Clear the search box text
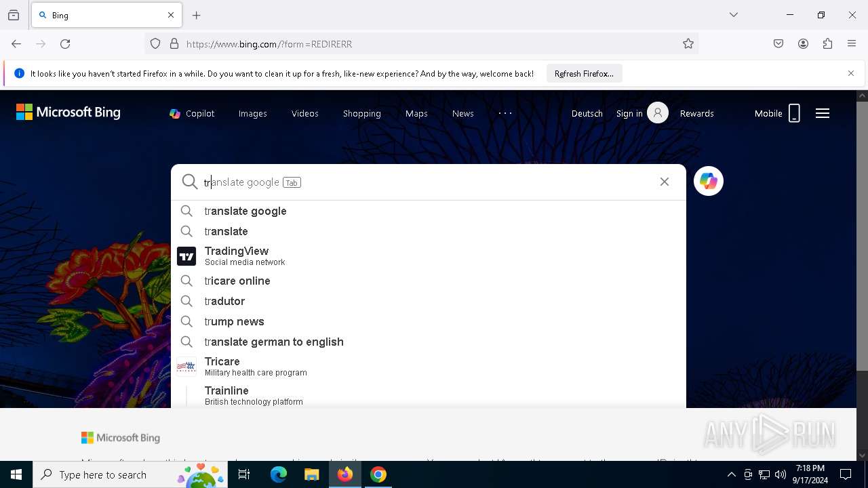Viewport: 868px width, 488px height. pyautogui.click(x=665, y=182)
